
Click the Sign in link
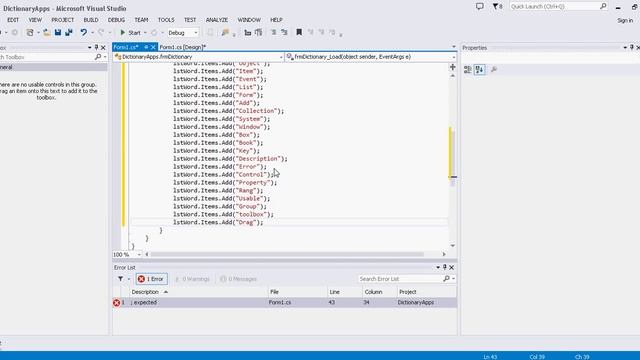pyautogui.click(x=625, y=20)
